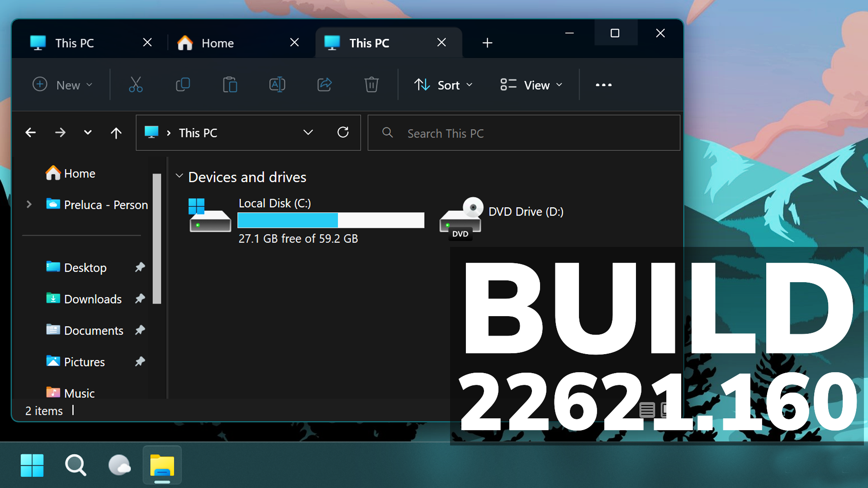This screenshot has height=488, width=868.
Task: Copy files with the Copy icon
Action: 183,85
